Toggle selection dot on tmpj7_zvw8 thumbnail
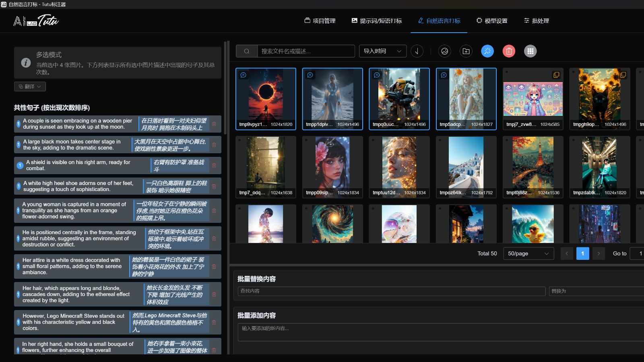The height and width of the screenshot is (362, 644). pos(507,72)
